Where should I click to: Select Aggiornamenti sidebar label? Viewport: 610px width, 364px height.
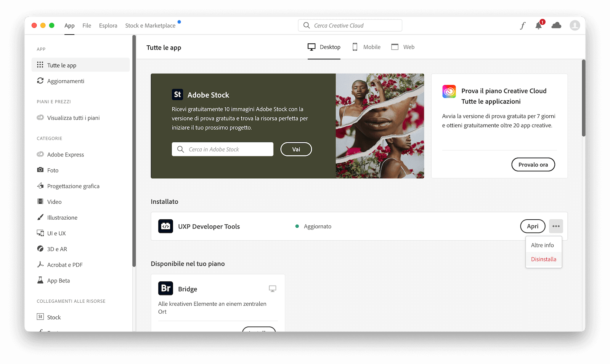click(66, 81)
